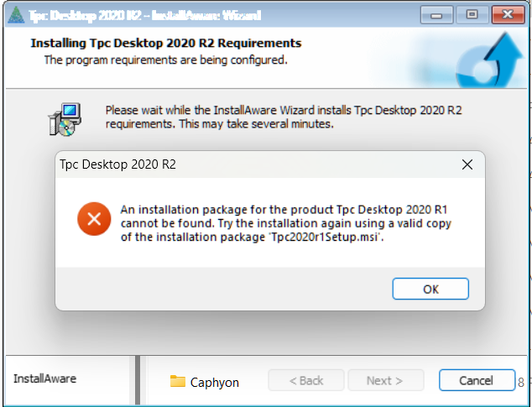The image size is (532, 407).
Task: Click the Tpc app icon in title bar
Action: point(16,15)
